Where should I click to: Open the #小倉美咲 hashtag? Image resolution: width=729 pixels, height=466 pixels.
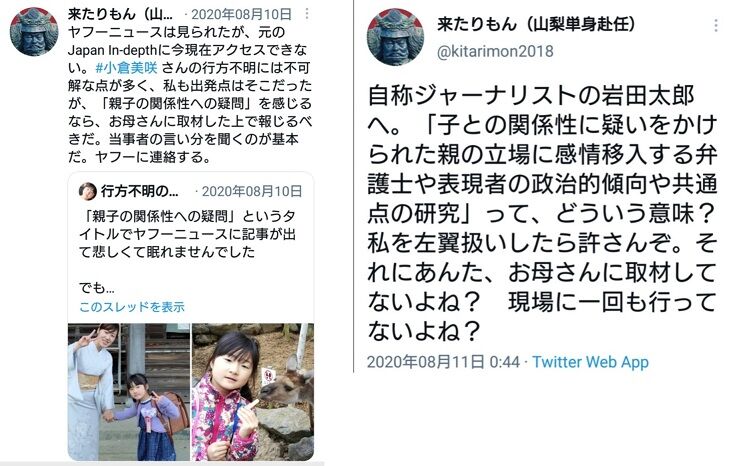(126, 68)
